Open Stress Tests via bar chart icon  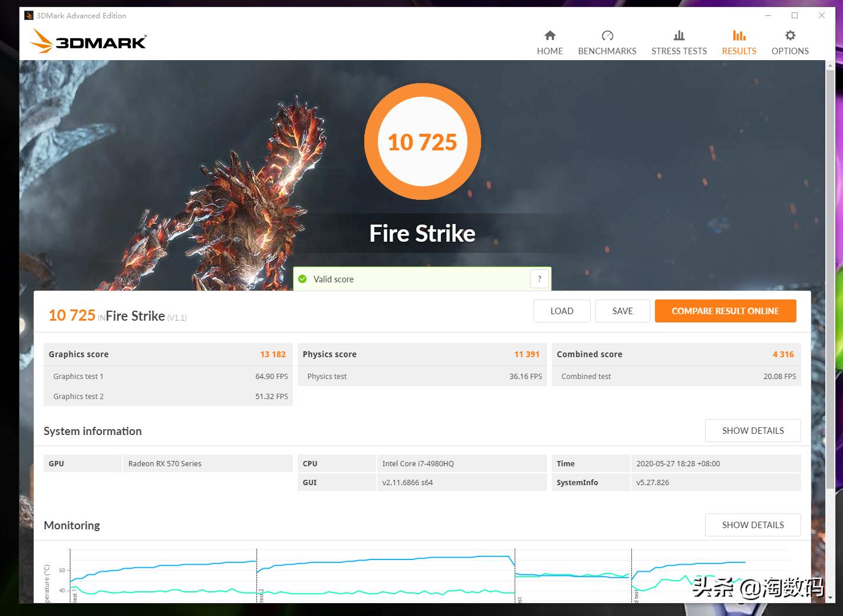tap(679, 35)
